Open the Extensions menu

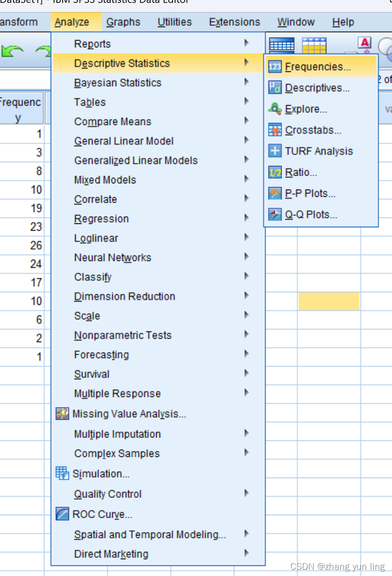click(234, 22)
